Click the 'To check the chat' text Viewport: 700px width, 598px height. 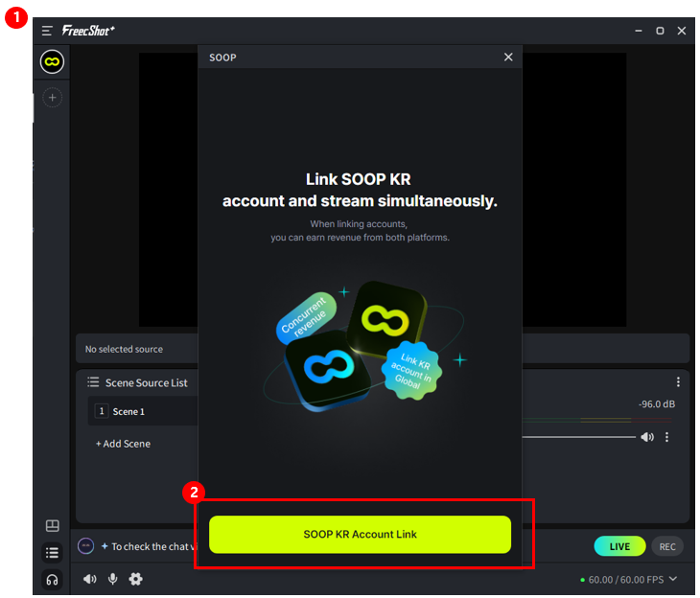[154, 546]
